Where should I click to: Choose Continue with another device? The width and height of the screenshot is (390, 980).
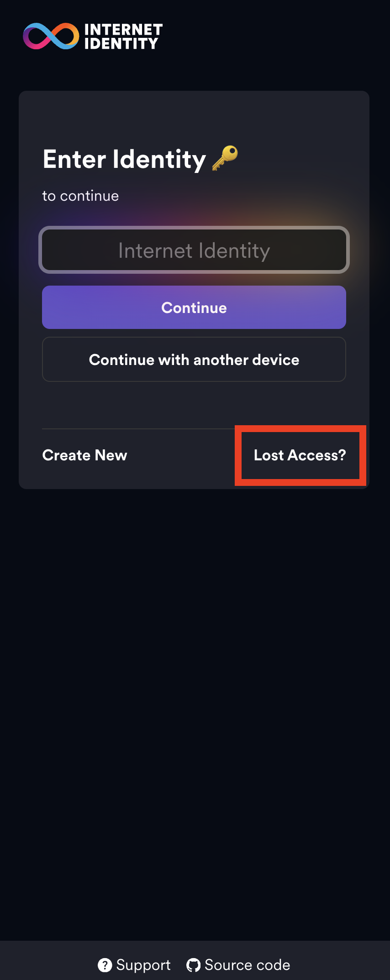pyautogui.click(x=194, y=360)
